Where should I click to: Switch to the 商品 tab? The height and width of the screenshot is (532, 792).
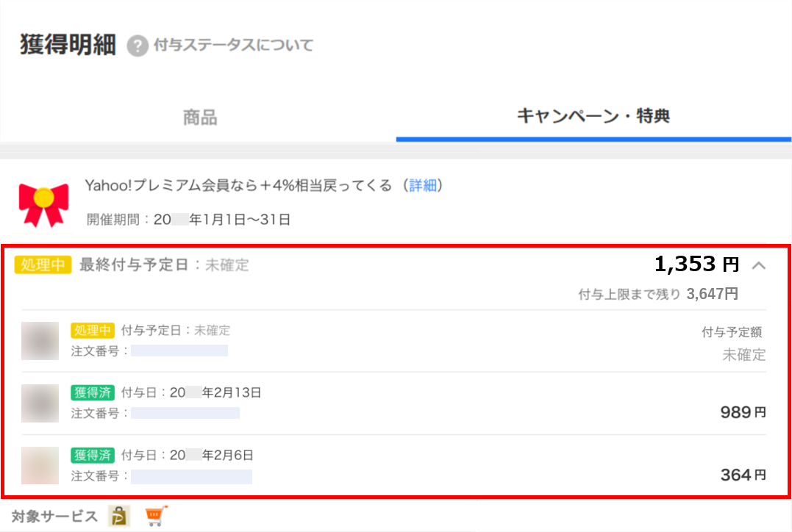(200, 117)
